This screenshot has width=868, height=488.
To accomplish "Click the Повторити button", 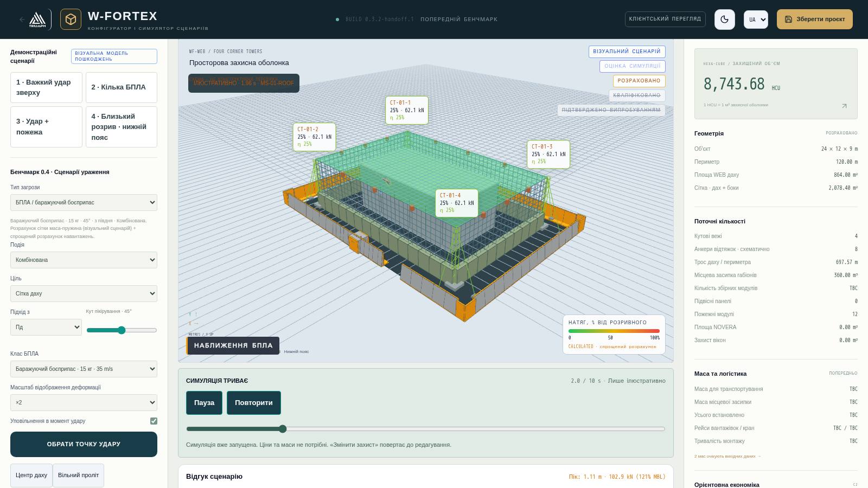I will click(x=253, y=403).
